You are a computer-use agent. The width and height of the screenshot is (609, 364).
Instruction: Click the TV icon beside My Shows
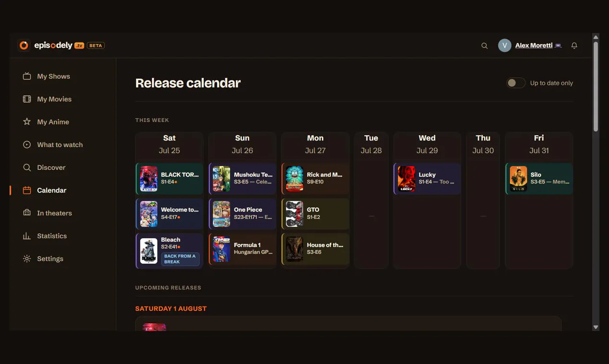tap(27, 76)
